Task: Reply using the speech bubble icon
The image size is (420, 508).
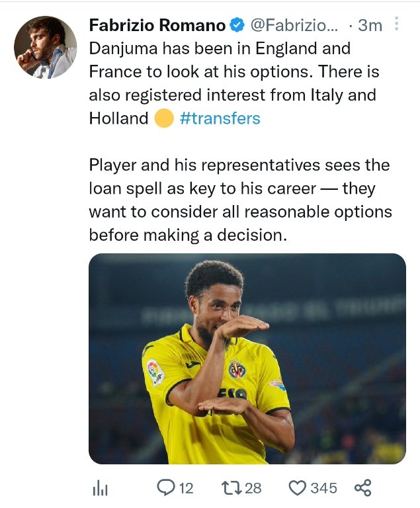Action: pos(165,487)
